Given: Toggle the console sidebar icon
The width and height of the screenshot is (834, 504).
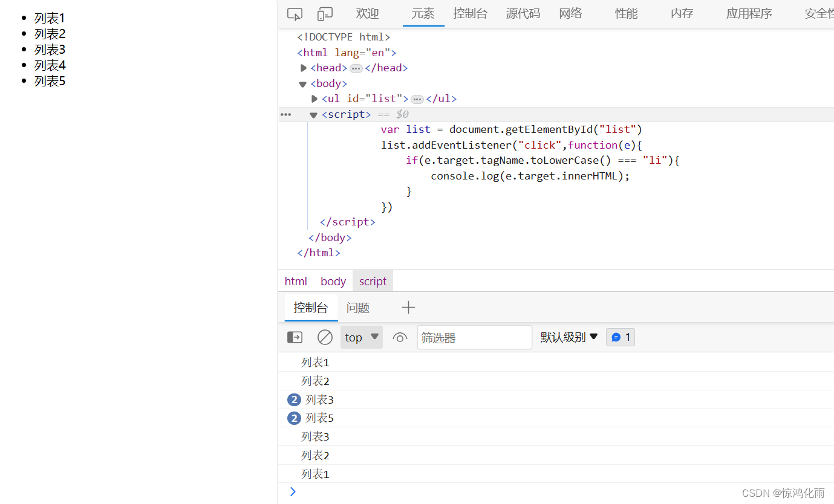Looking at the screenshot, I should pyautogui.click(x=295, y=337).
